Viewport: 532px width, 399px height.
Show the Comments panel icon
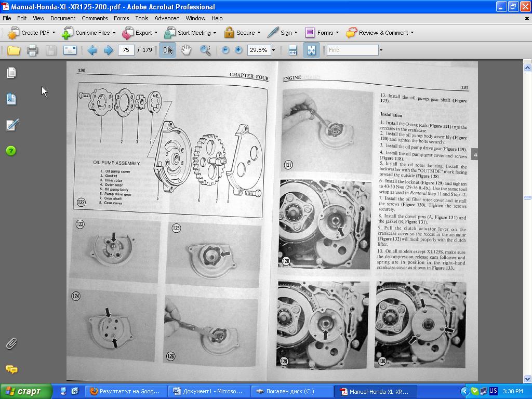pyautogui.click(x=11, y=369)
